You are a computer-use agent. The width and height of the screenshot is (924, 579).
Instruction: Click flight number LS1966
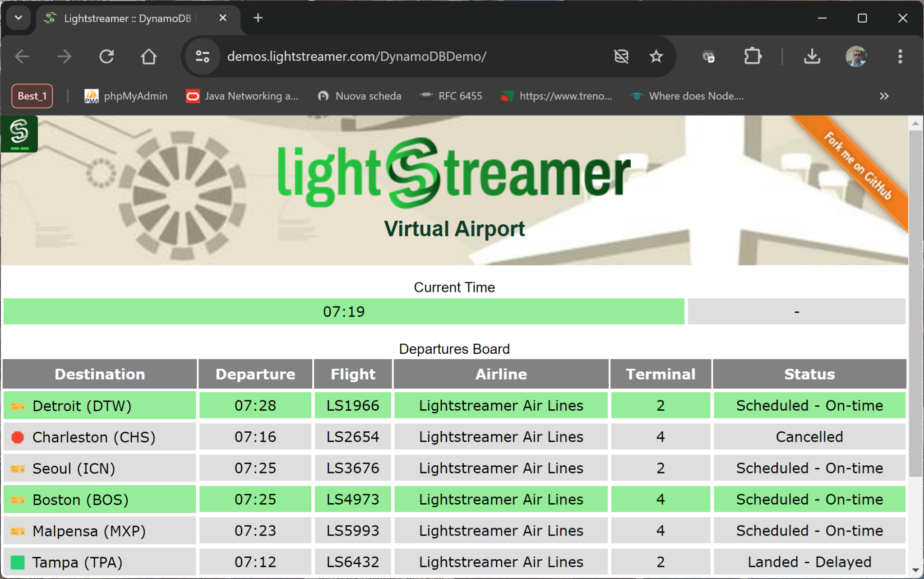(x=353, y=406)
